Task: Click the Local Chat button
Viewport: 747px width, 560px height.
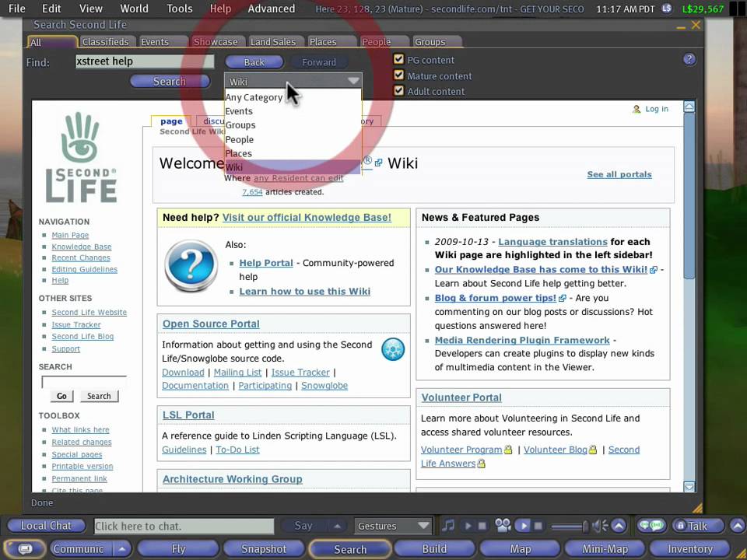Action: coord(46,526)
